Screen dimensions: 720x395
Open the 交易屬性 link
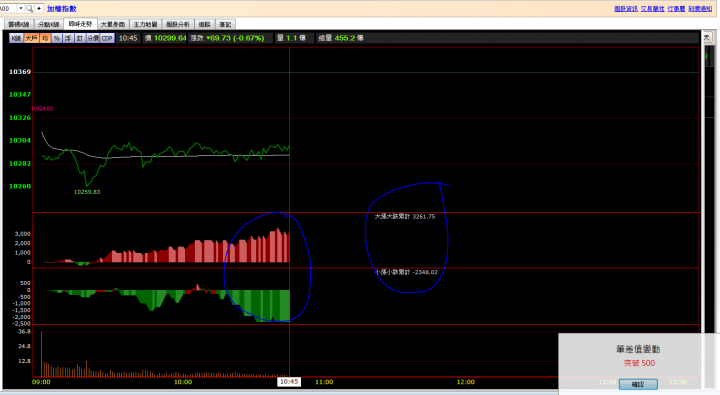(652, 9)
